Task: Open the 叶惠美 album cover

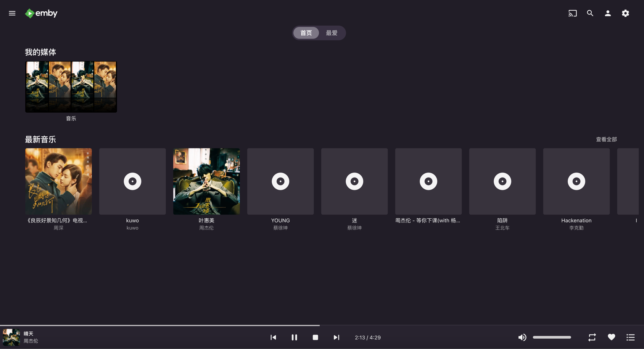Action: tap(206, 181)
